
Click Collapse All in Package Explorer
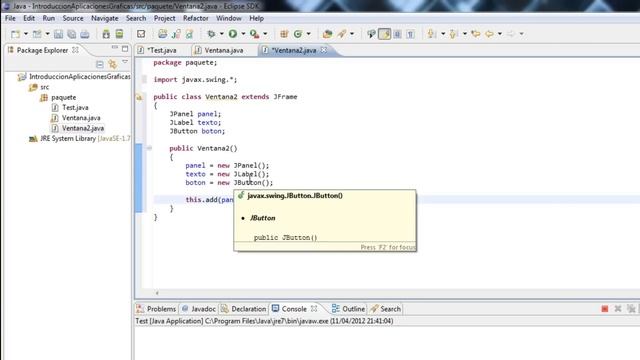pyautogui.click(x=100, y=64)
